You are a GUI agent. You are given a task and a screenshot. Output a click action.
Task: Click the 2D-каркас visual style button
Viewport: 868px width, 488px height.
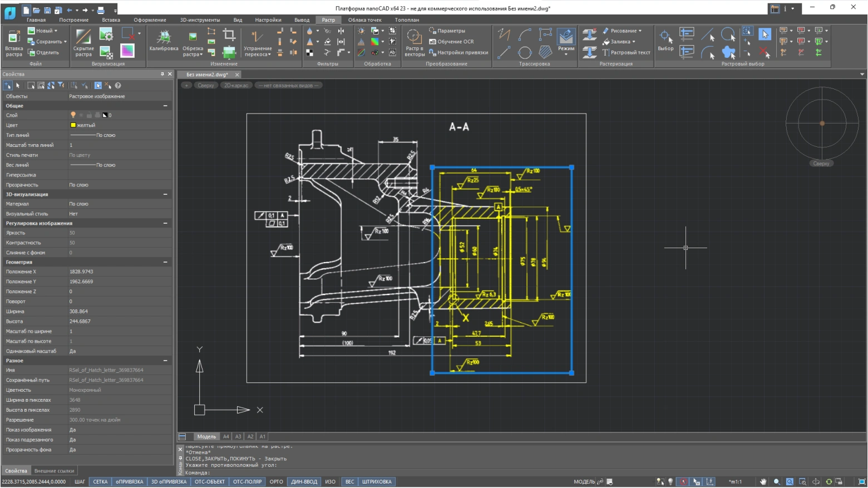pos(236,86)
